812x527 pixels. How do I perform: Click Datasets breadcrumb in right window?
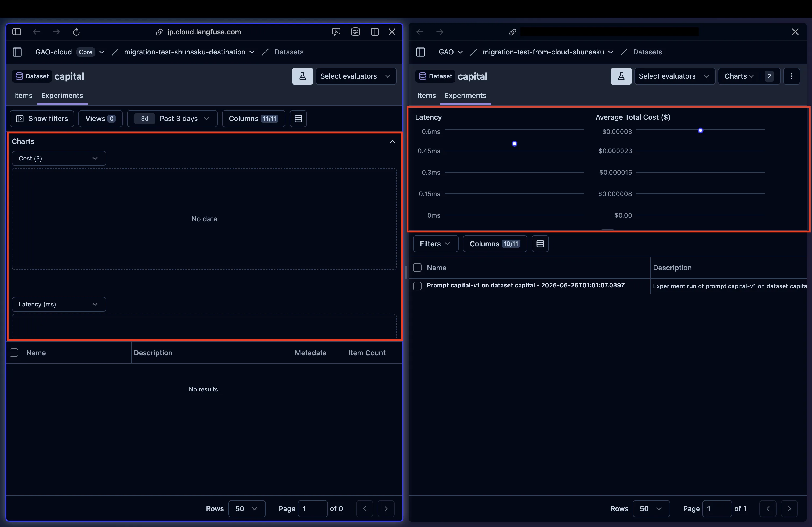(x=647, y=52)
